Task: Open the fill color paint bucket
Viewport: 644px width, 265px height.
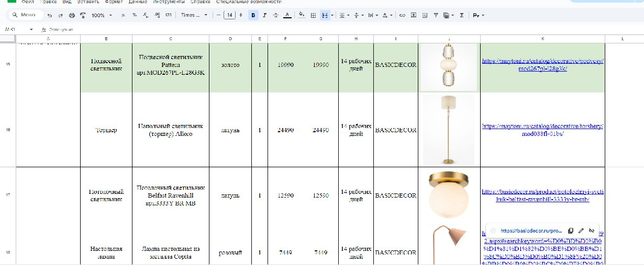Action: 302,16
